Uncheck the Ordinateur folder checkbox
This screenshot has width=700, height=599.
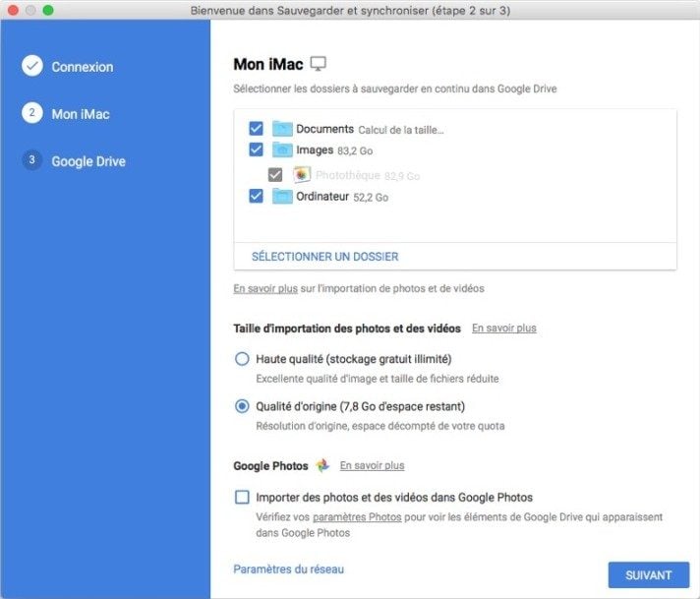(x=256, y=196)
